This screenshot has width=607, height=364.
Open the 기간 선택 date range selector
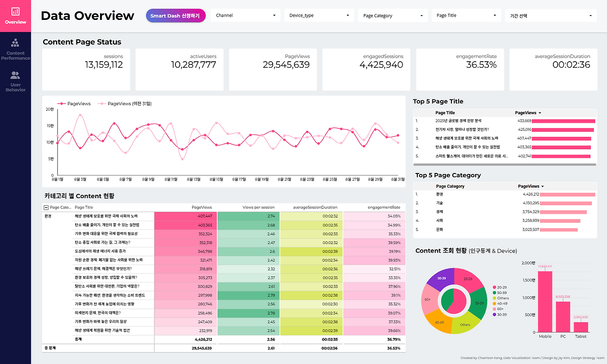click(x=551, y=15)
